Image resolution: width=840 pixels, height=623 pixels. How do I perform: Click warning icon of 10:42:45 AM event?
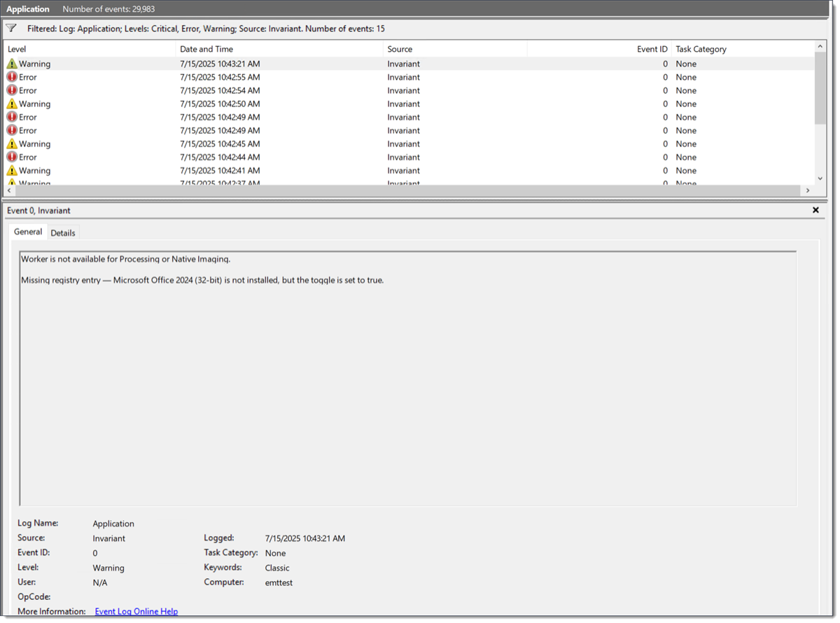(x=12, y=143)
